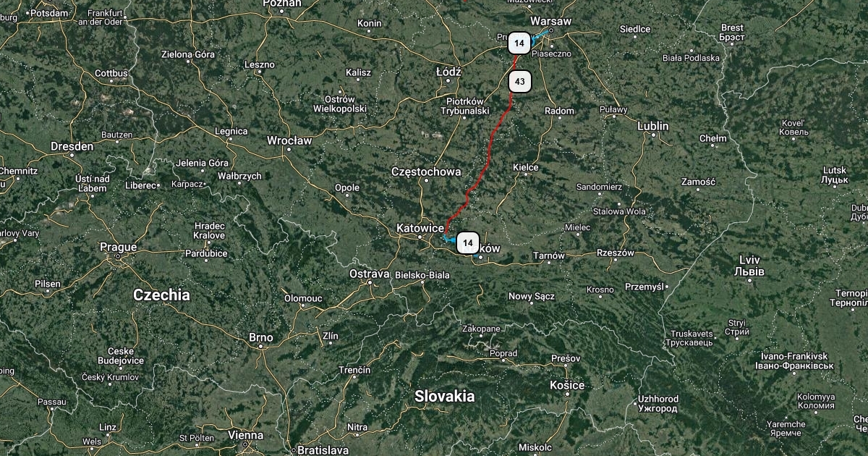Select the Vienna city label

[246, 435]
